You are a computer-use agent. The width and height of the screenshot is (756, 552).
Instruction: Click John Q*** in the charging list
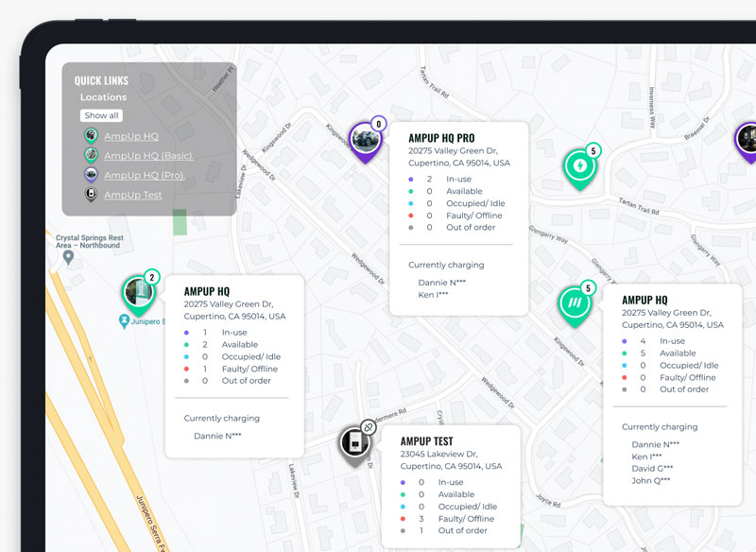coord(651,480)
